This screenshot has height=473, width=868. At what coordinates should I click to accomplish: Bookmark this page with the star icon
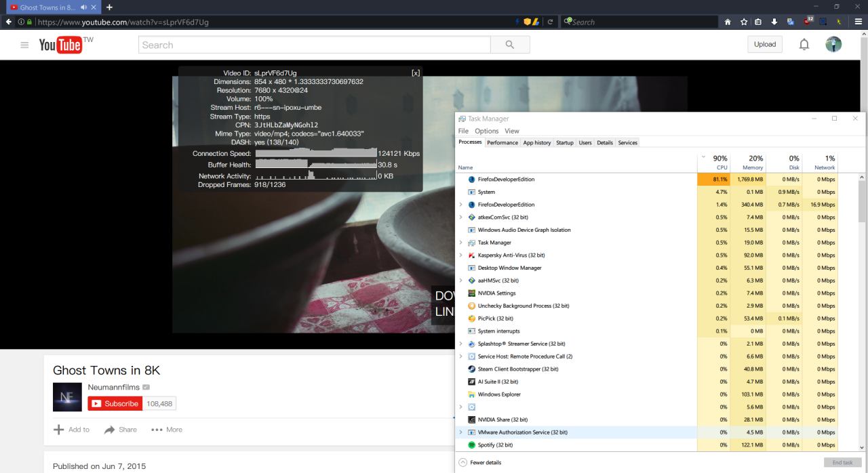[743, 22]
